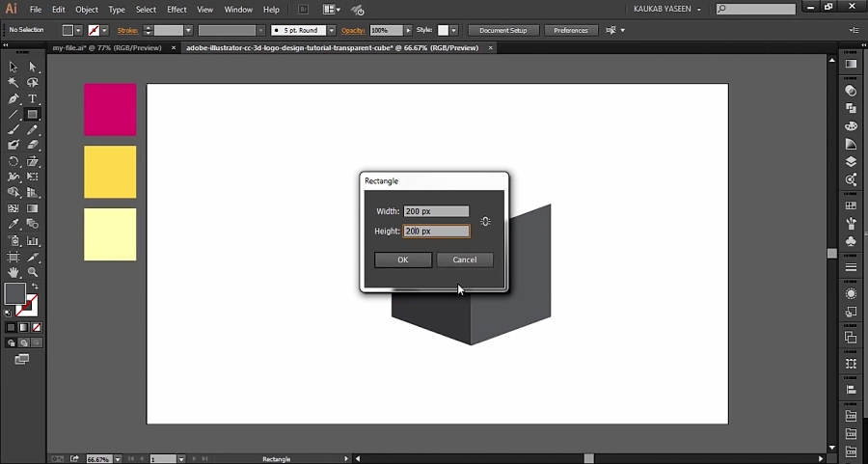The height and width of the screenshot is (464, 868).
Task: Switch to transparent-cube tutorial document tab
Action: click(x=332, y=48)
